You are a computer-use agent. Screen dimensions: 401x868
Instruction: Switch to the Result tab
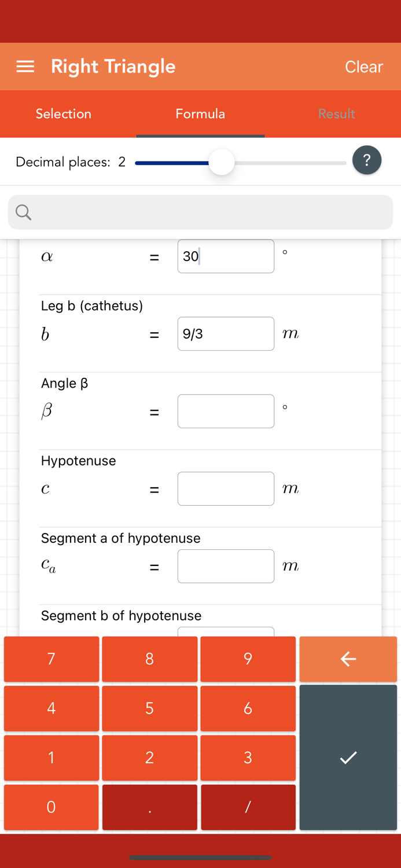pyautogui.click(x=336, y=114)
